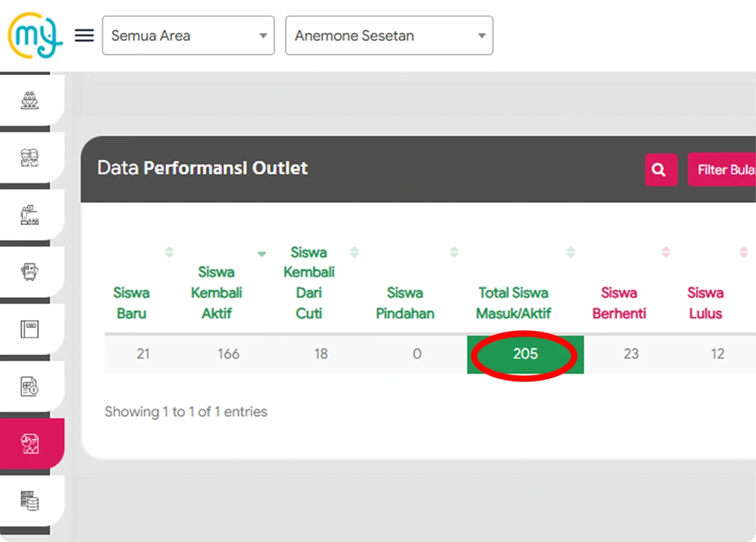Screen dimensions: 756x542
Task: Click the mascot character sidebar icon
Action: pos(31,271)
